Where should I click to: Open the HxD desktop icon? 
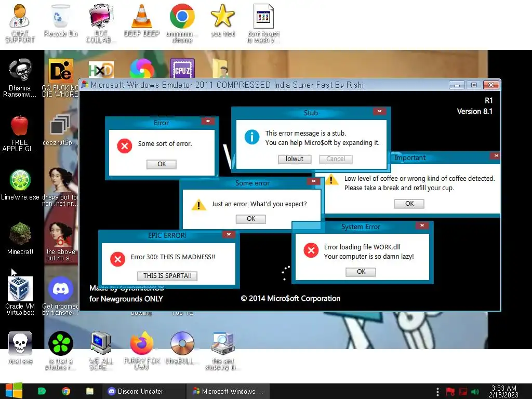click(x=101, y=70)
